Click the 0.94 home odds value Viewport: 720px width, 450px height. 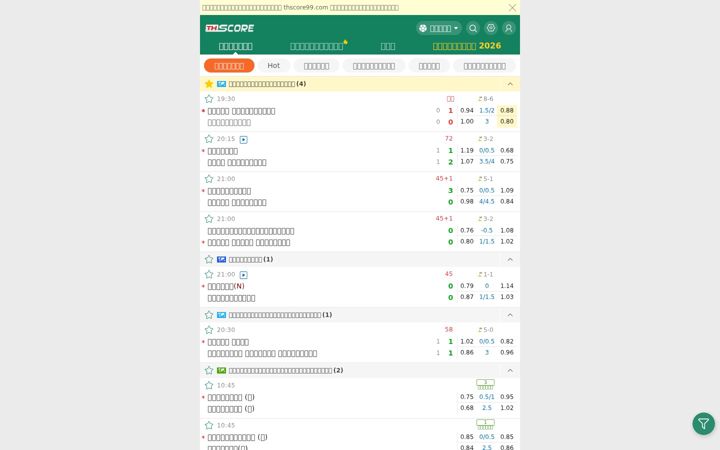click(x=467, y=110)
